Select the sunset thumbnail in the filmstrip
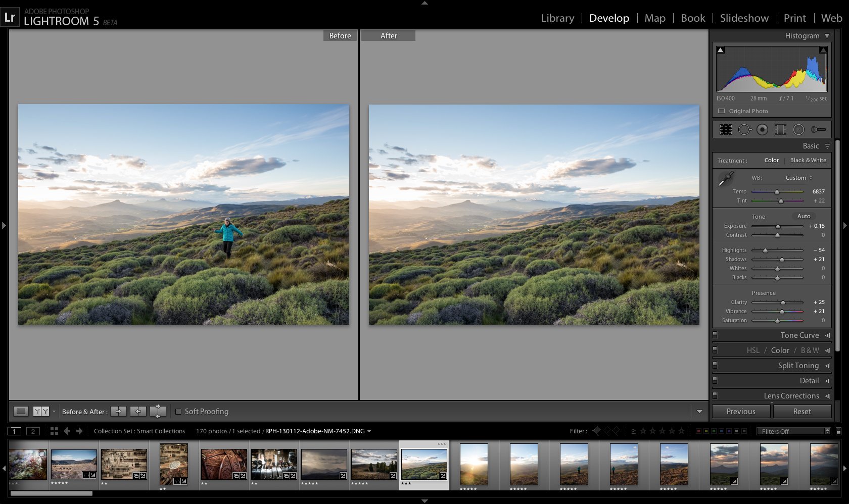This screenshot has width=849, height=504. pyautogui.click(x=474, y=463)
